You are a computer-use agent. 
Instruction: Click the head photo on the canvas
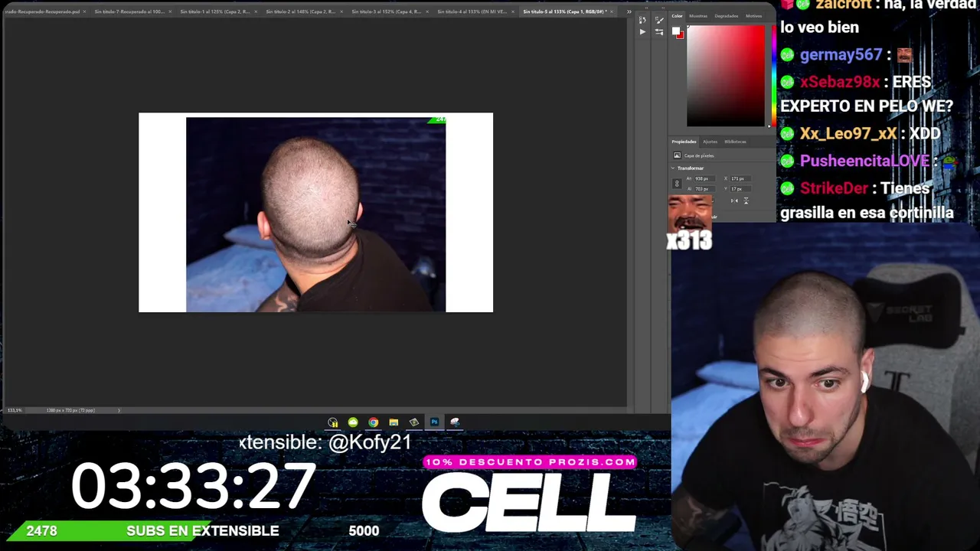point(315,214)
